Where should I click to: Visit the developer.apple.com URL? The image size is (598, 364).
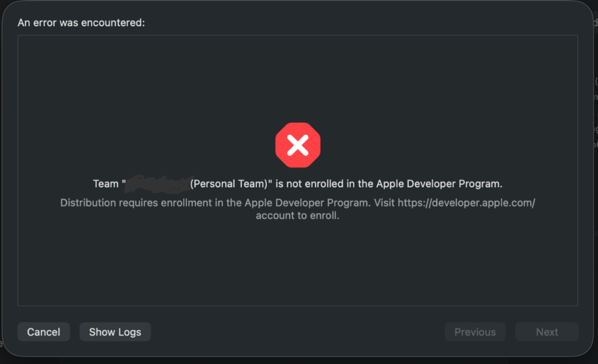[466, 203]
